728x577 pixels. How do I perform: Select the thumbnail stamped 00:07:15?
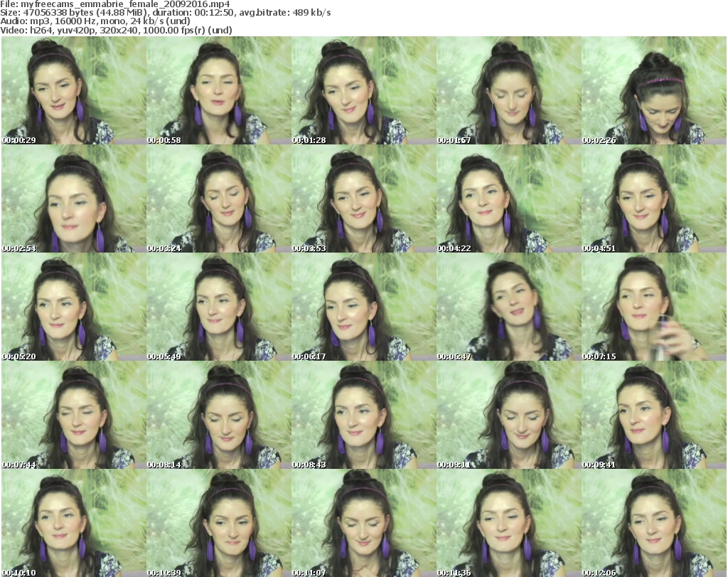pyautogui.click(x=654, y=307)
